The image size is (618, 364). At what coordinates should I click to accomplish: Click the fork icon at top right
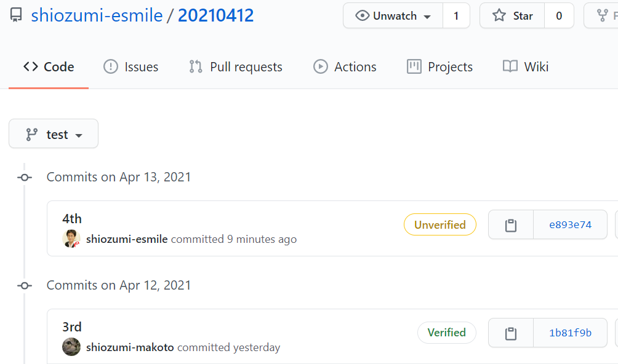[602, 15]
